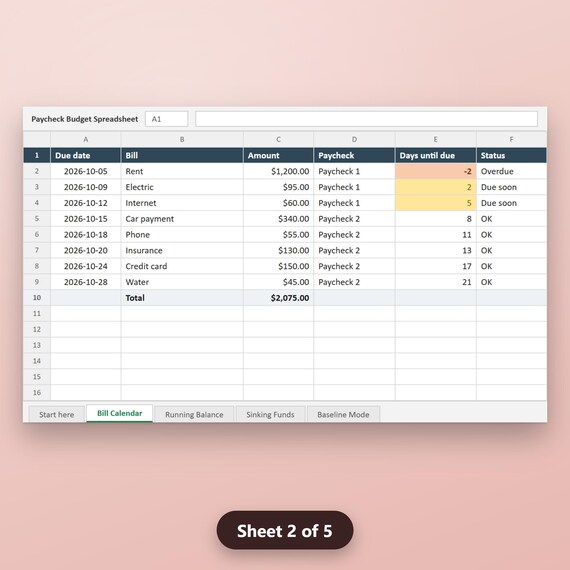Open the Running Balance sheet tab
570x570 pixels.
tap(194, 414)
